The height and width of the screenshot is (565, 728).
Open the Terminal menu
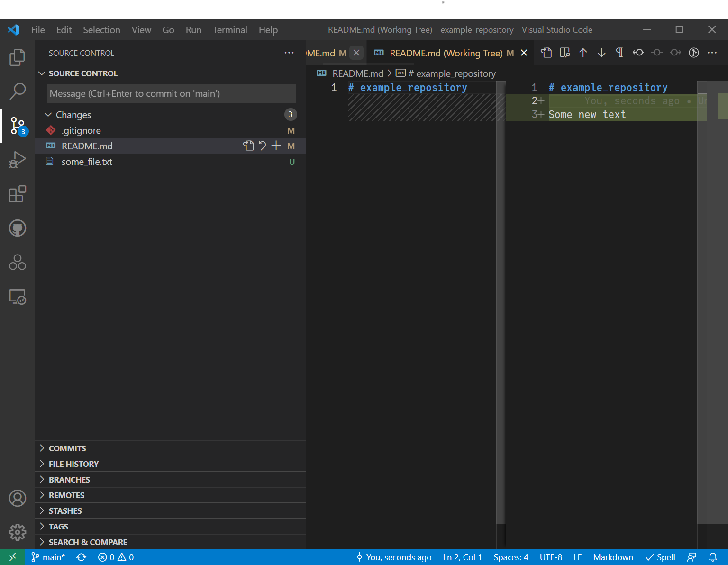230,30
